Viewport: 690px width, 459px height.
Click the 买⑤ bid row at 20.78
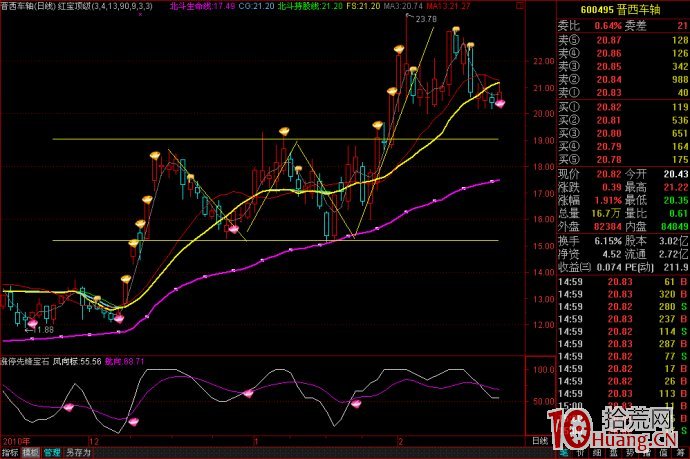623,159
